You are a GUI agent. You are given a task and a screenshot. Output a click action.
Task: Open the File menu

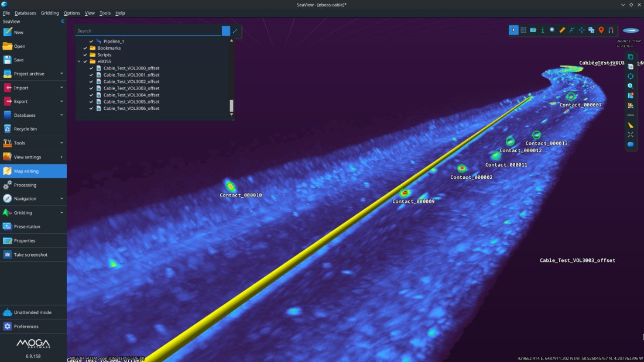(6, 13)
